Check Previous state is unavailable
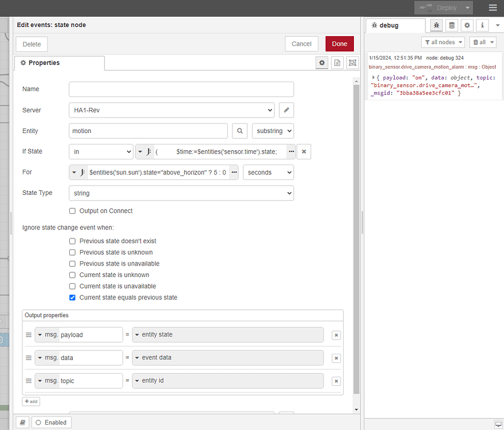The width and height of the screenshot is (504, 430). (72, 264)
